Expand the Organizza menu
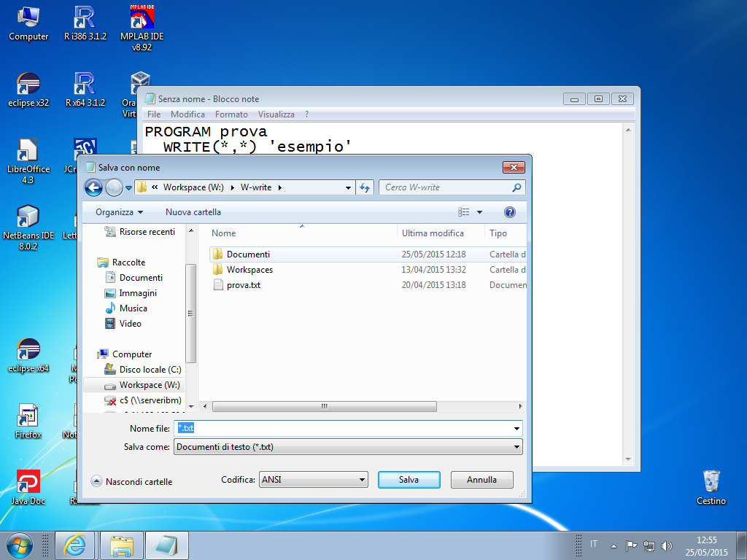The width and height of the screenshot is (747, 560). pos(119,212)
